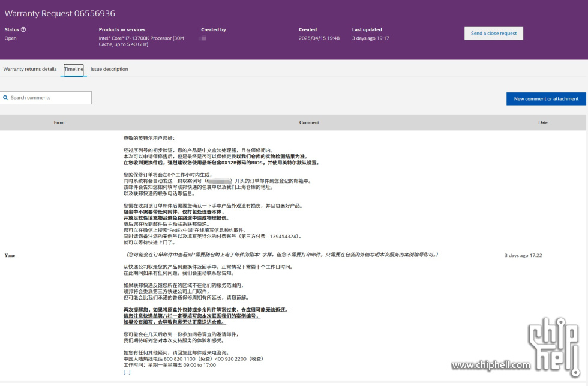
Task: Click the search magnifier icon
Action: (x=5, y=98)
